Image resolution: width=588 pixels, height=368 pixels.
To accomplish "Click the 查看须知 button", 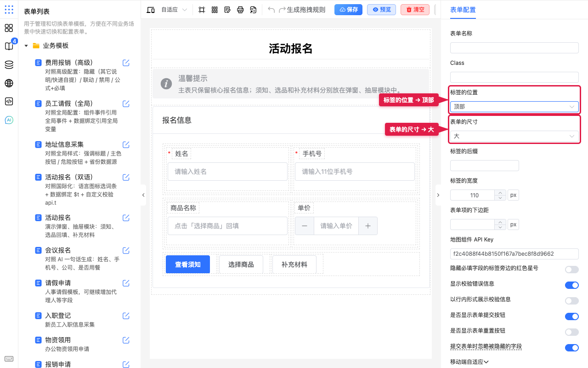I will 188,264.
